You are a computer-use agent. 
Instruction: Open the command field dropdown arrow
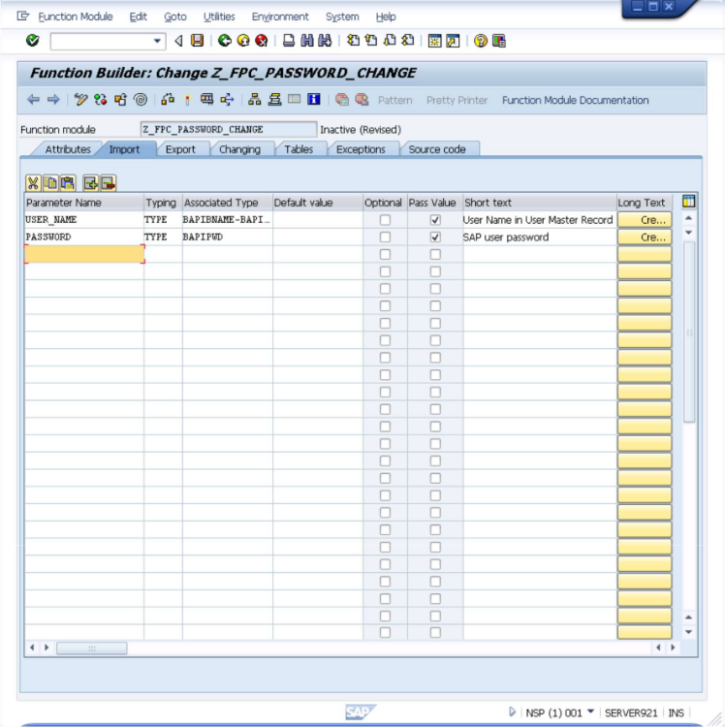coord(158,41)
